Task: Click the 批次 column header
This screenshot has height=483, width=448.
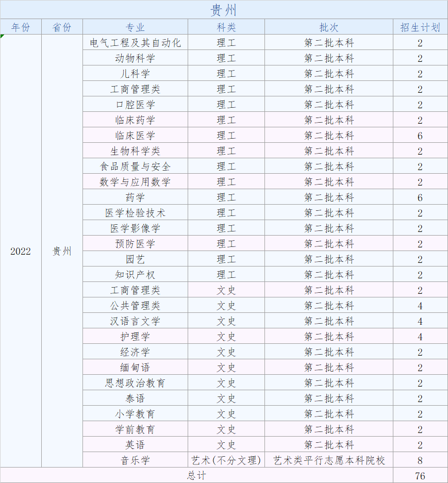Action: [x=329, y=27]
